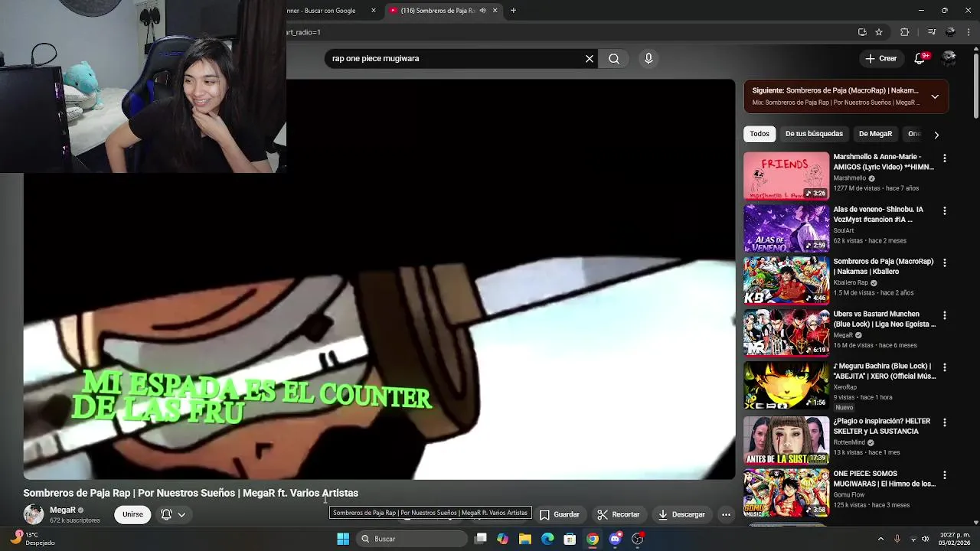Clear the YouTube search box text
The height and width of the screenshot is (551, 980).
(x=590, y=58)
